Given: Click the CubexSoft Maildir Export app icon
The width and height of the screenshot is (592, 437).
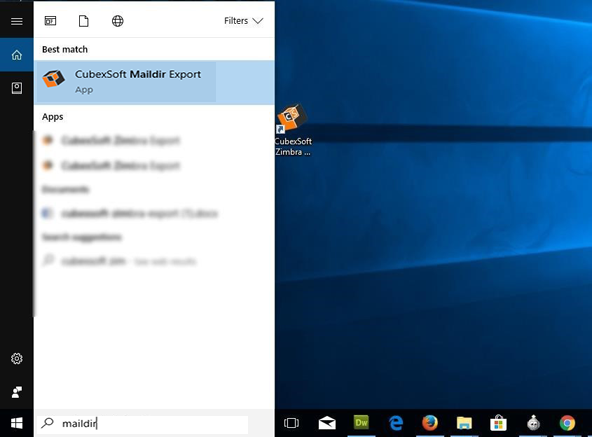Looking at the screenshot, I should [x=53, y=78].
